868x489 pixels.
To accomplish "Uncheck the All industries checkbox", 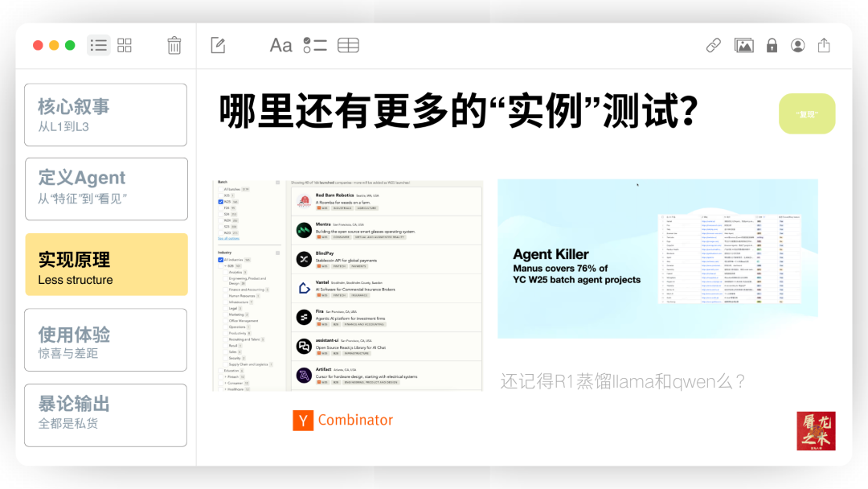I will coord(219,259).
